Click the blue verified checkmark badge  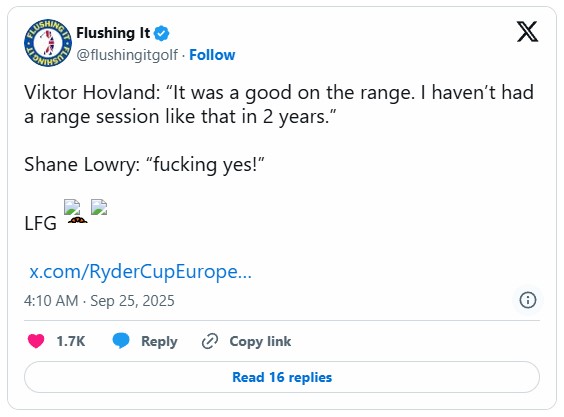click(162, 33)
